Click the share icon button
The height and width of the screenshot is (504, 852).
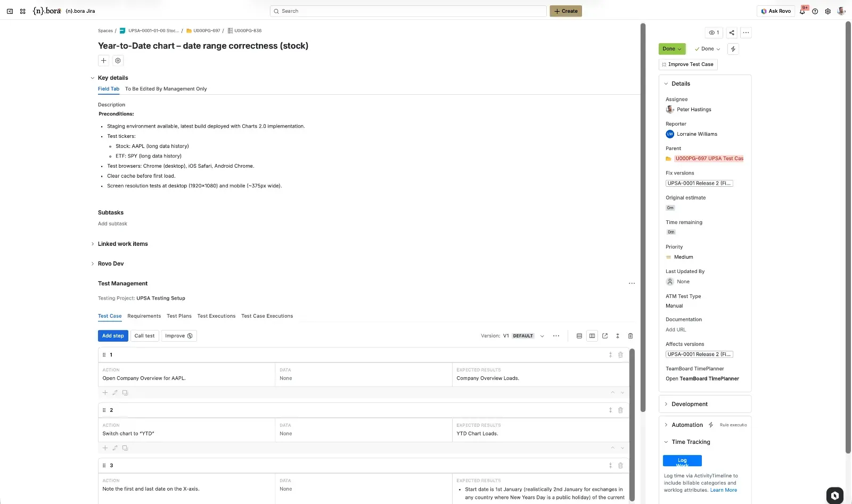(732, 32)
